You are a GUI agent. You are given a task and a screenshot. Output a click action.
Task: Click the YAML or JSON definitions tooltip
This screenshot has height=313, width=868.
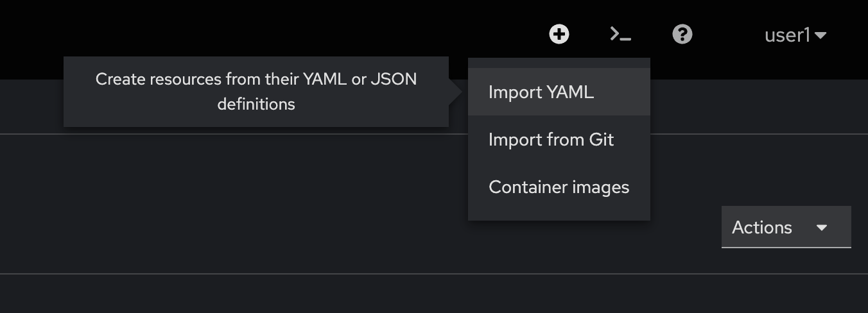pyautogui.click(x=256, y=92)
